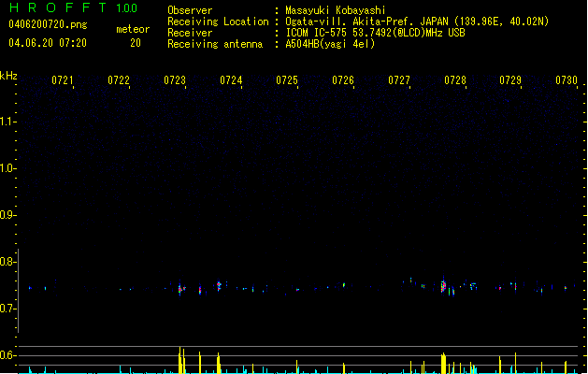Click the 0730 time marker

(566, 80)
